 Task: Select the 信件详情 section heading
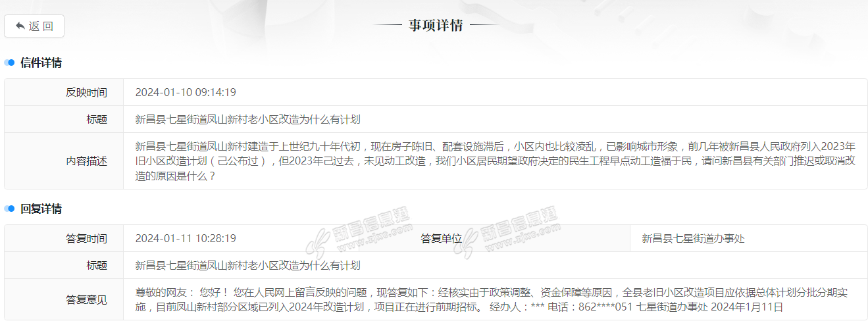41,63
